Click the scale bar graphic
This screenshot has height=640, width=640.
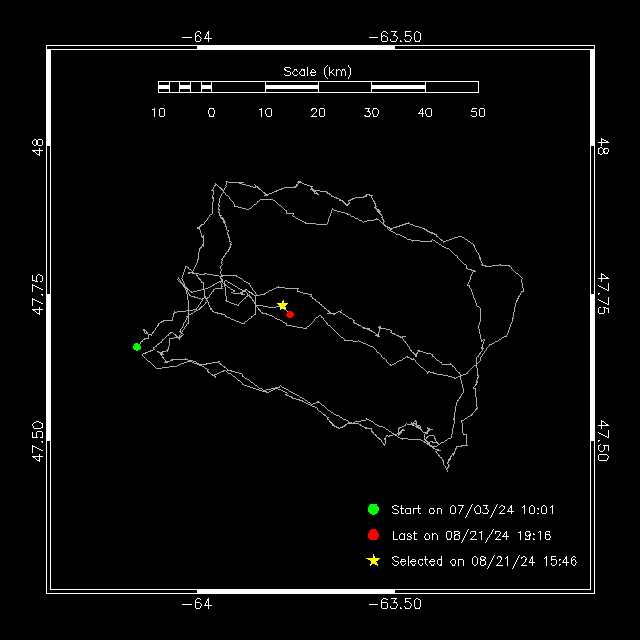pyautogui.click(x=318, y=87)
